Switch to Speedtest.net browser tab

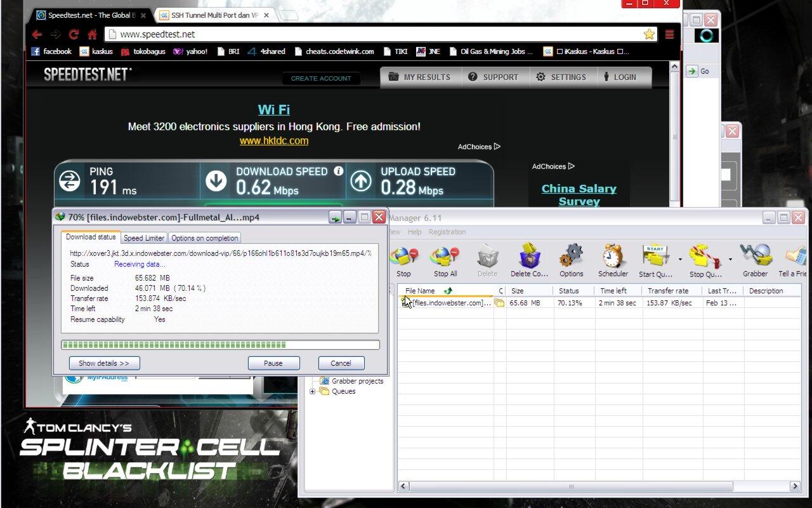click(92, 15)
